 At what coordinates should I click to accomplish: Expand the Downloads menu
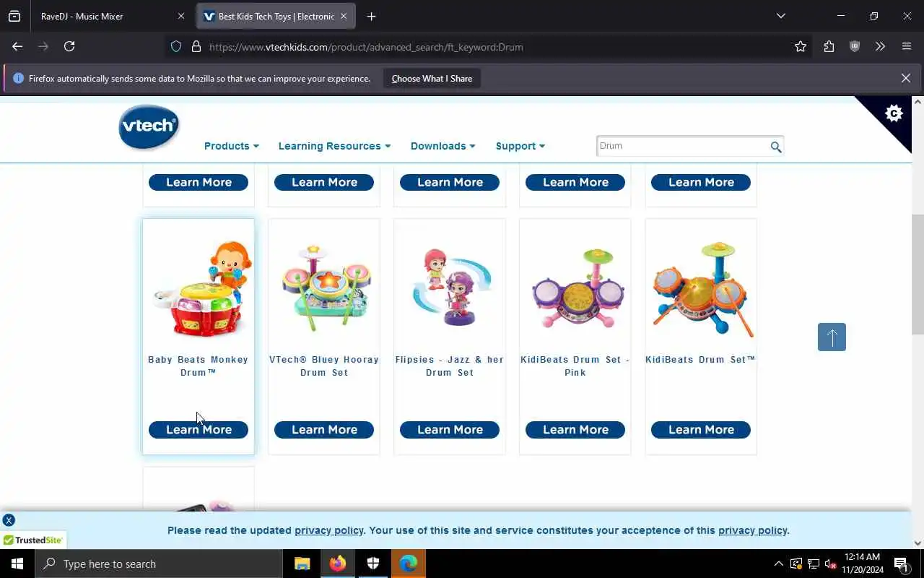443,146
